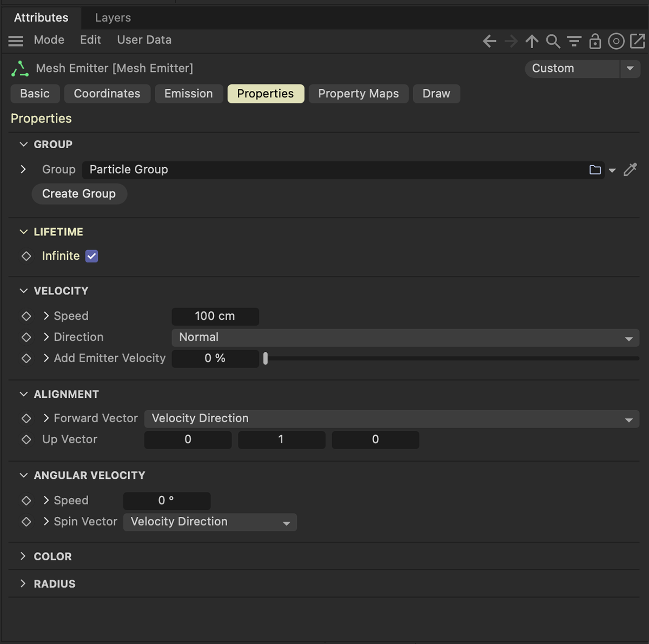Switch to the Coordinates tab
Viewport: 649px width, 644px height.
pos(107,94)
